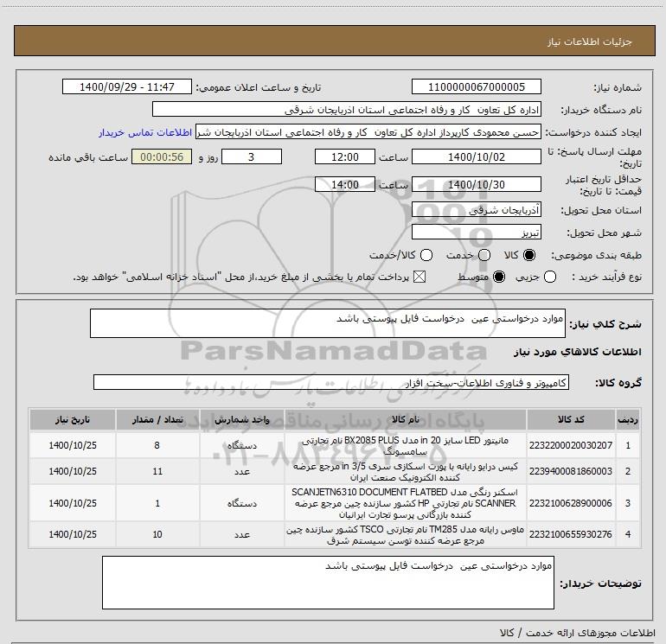Click the response deadline date 1400/10/02

click(x=476, y=157)
